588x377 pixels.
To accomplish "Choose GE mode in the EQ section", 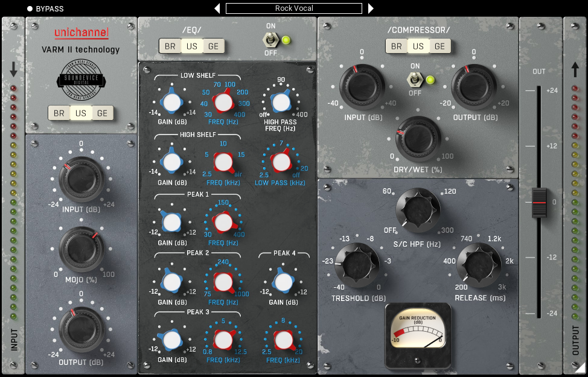I will [213, 46].
